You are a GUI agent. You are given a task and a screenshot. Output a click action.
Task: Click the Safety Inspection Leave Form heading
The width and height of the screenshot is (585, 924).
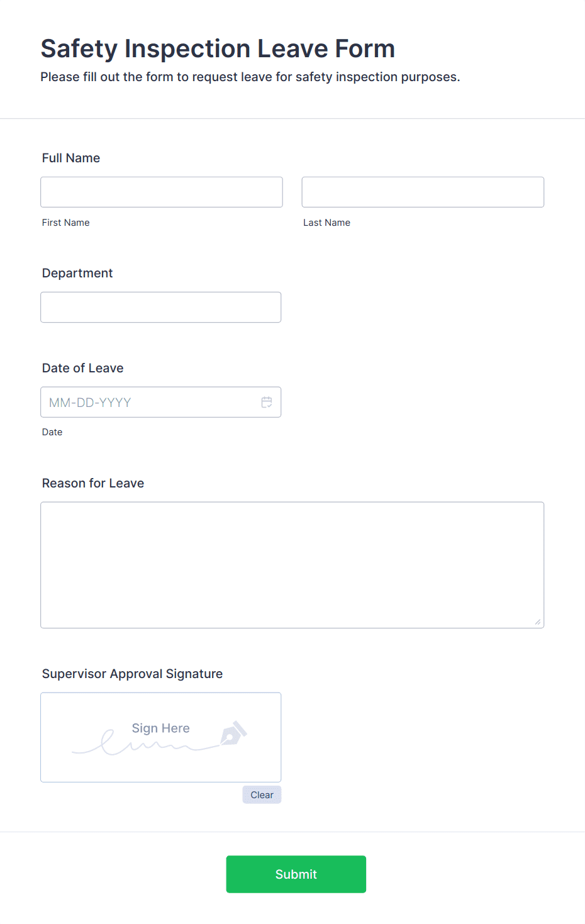tap(218, 48)
